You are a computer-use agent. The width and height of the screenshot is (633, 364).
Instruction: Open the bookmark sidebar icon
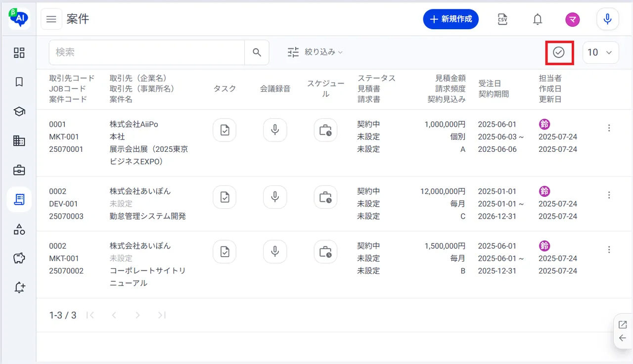pos(19,82)
